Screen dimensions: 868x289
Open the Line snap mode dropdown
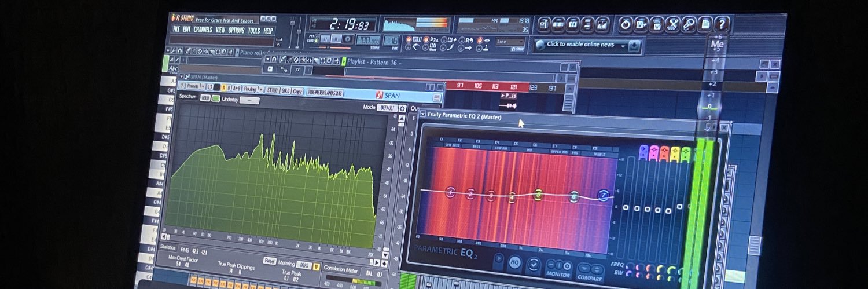(x=509, y=42)
